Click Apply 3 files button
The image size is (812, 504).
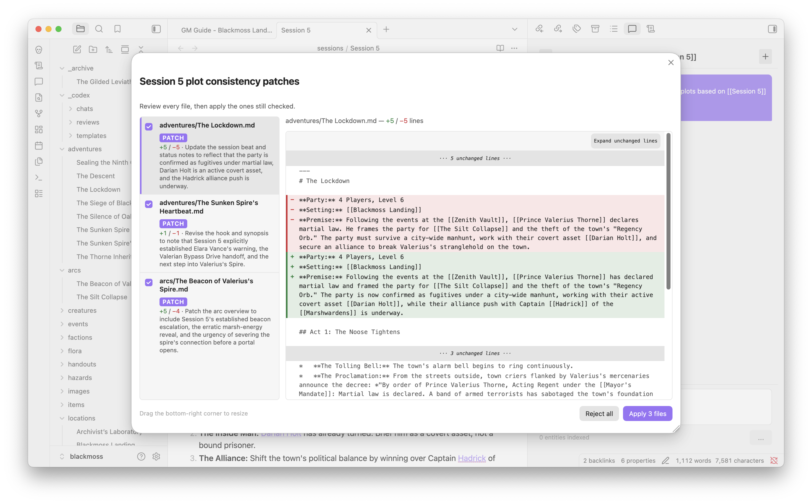point(647,413)
